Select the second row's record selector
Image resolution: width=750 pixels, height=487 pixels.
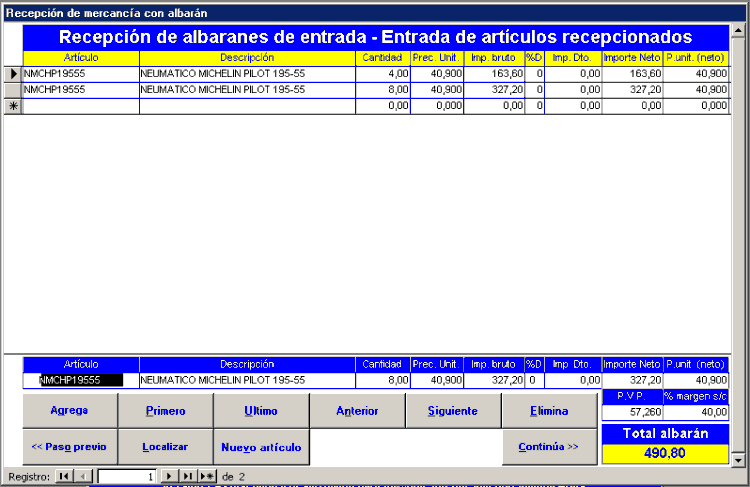tap(13, 90)
